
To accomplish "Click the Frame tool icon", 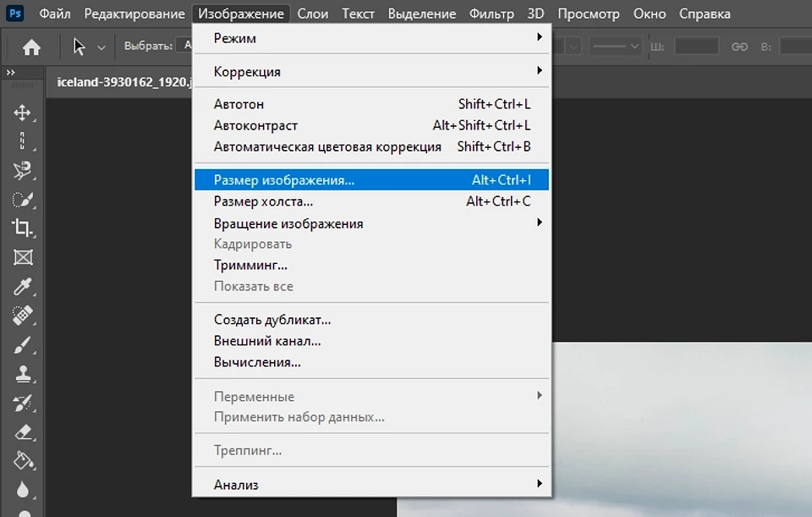I will (23, 257).
